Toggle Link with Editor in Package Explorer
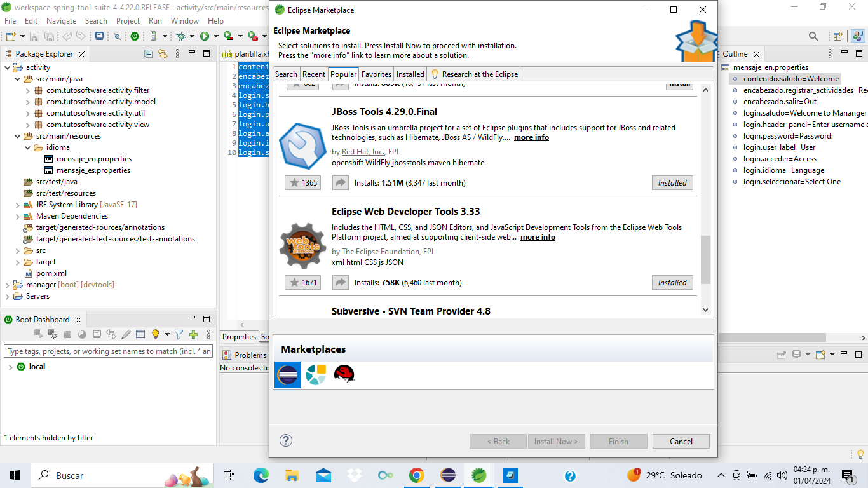 click(x=163, y=54)
